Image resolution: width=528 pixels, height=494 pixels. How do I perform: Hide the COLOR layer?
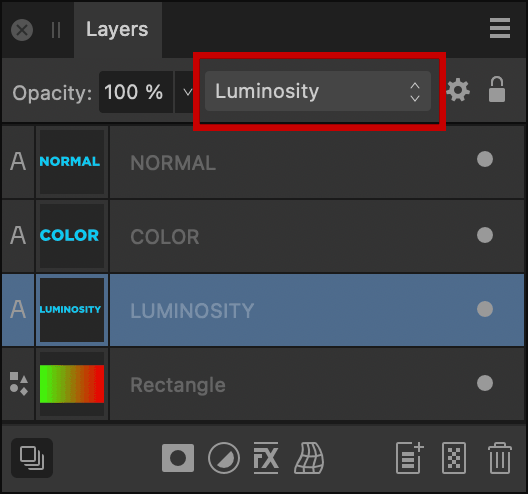(x=485, y=235)
